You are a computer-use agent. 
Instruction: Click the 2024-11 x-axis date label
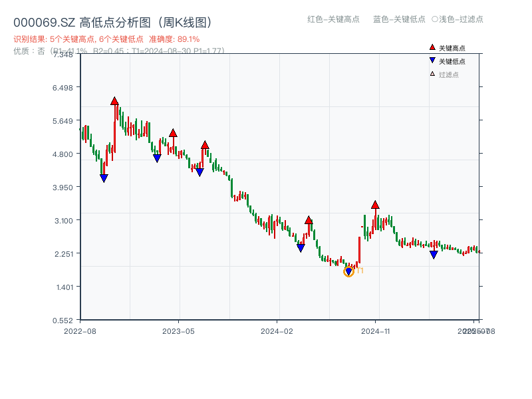(x=375, y=331)
